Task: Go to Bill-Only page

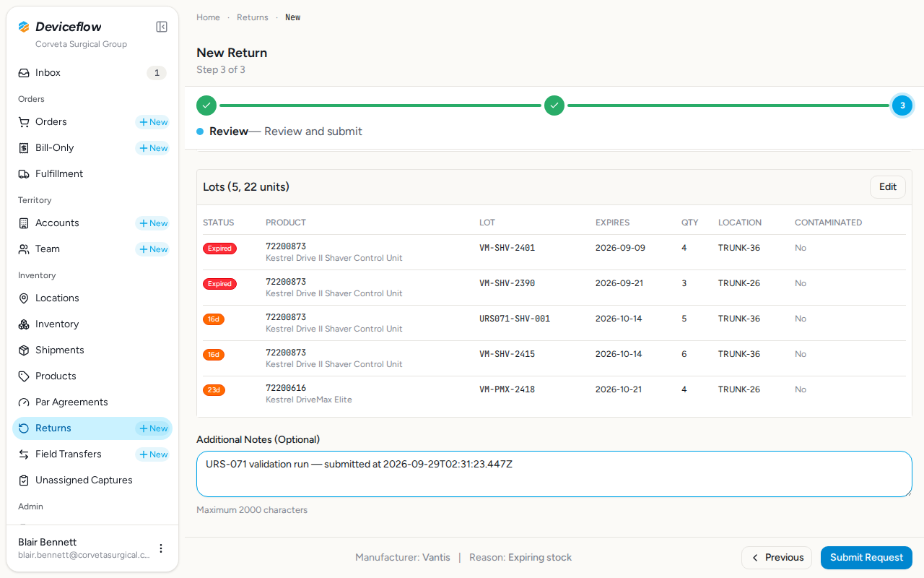Action: 55,148
